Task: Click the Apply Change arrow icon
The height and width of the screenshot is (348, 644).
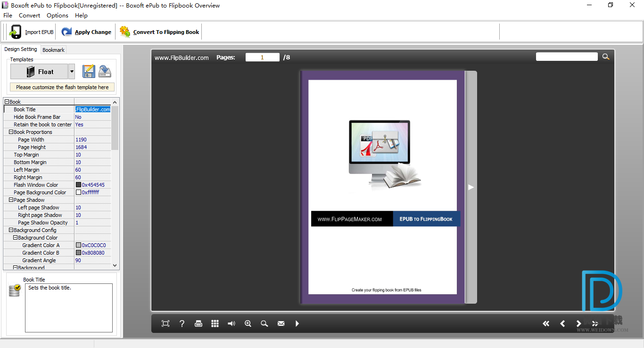Action: (67, 32)
